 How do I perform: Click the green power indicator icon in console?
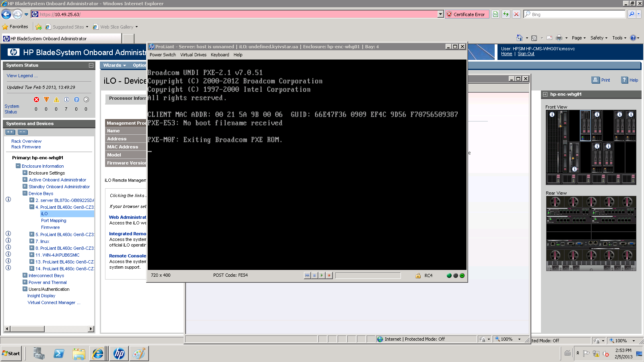pos(462,276)
